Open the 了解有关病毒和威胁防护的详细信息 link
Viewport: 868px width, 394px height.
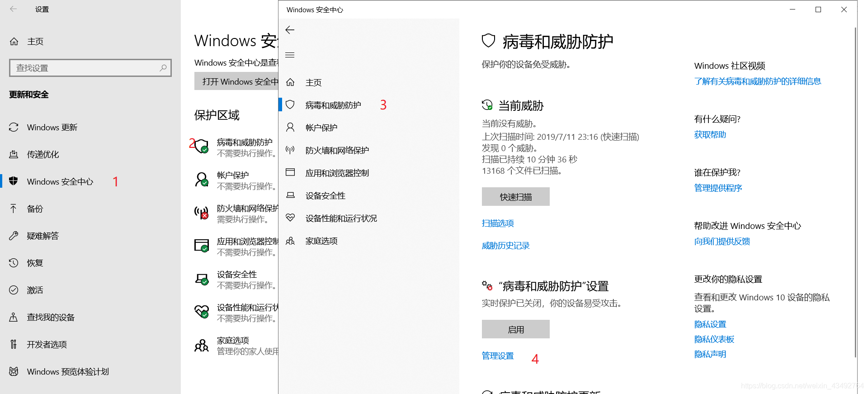(758, 81)
